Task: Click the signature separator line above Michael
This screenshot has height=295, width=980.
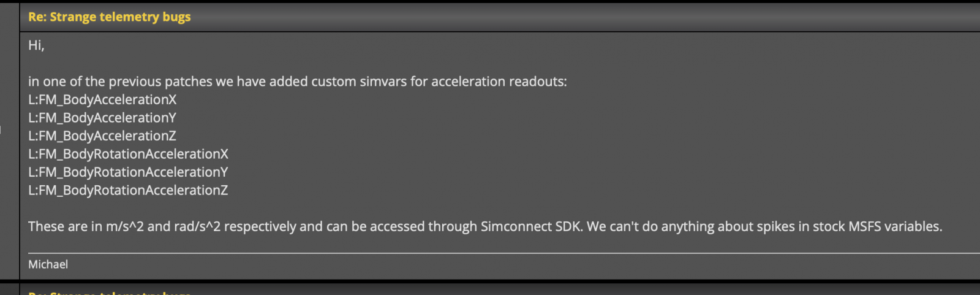Action: click(x=504, y=253)
